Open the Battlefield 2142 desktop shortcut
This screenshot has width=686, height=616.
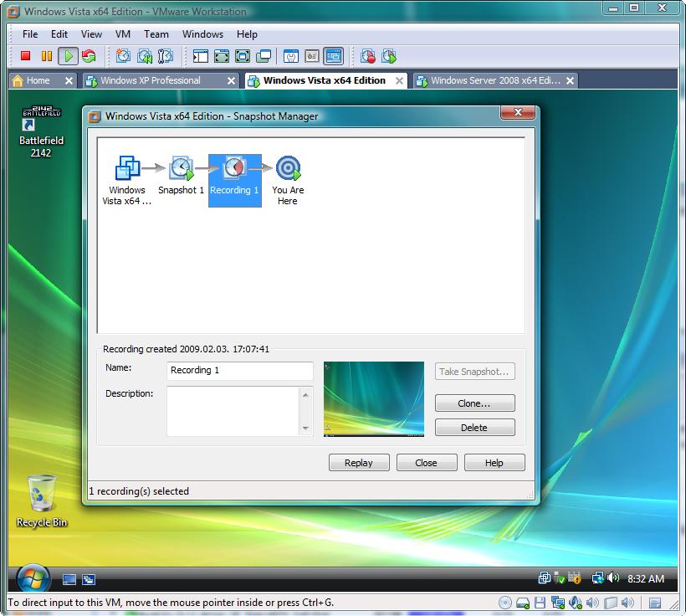point(41,131)
